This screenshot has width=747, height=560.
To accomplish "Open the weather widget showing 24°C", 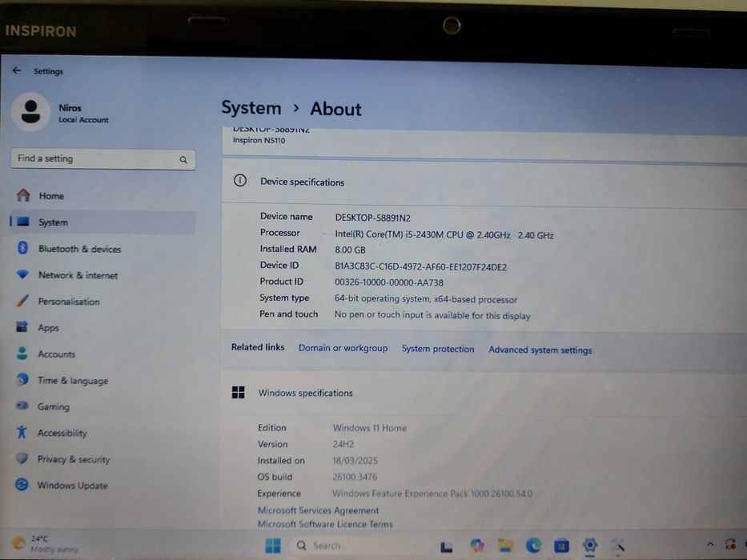I will 46,544.
